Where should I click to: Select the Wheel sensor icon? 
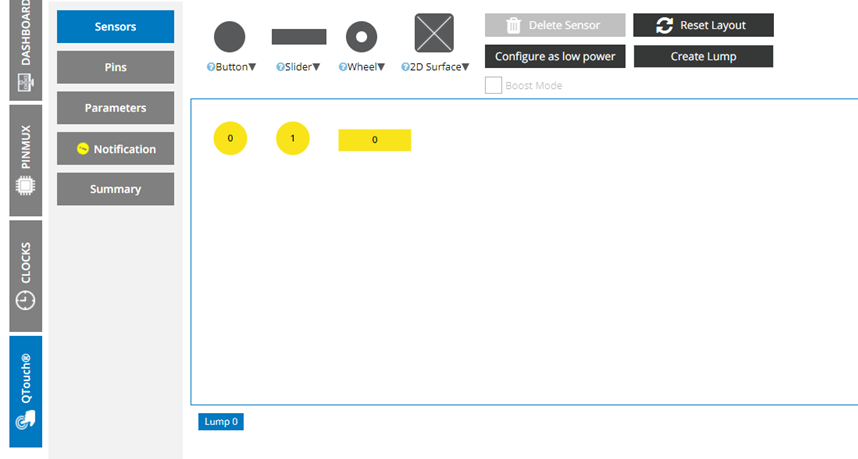361,37
